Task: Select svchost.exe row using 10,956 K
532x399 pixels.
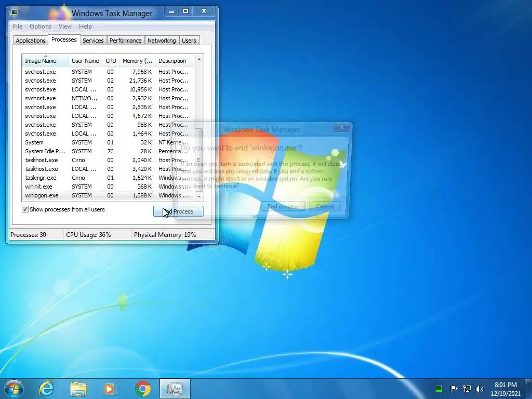Action: (x=108, y=89)
